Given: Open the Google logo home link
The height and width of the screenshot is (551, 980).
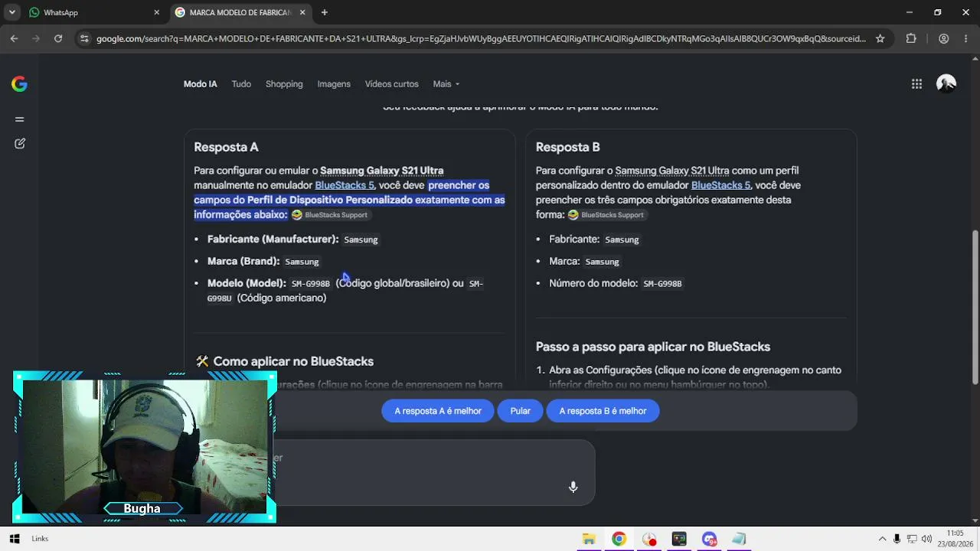Looking at the screenshot, I should [20, 84].
